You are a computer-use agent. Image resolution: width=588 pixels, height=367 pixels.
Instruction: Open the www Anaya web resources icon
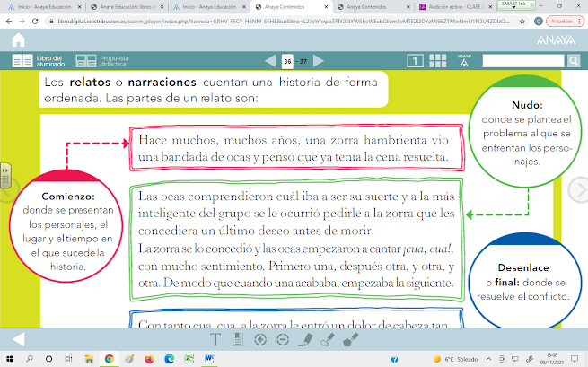click(464, 61)
